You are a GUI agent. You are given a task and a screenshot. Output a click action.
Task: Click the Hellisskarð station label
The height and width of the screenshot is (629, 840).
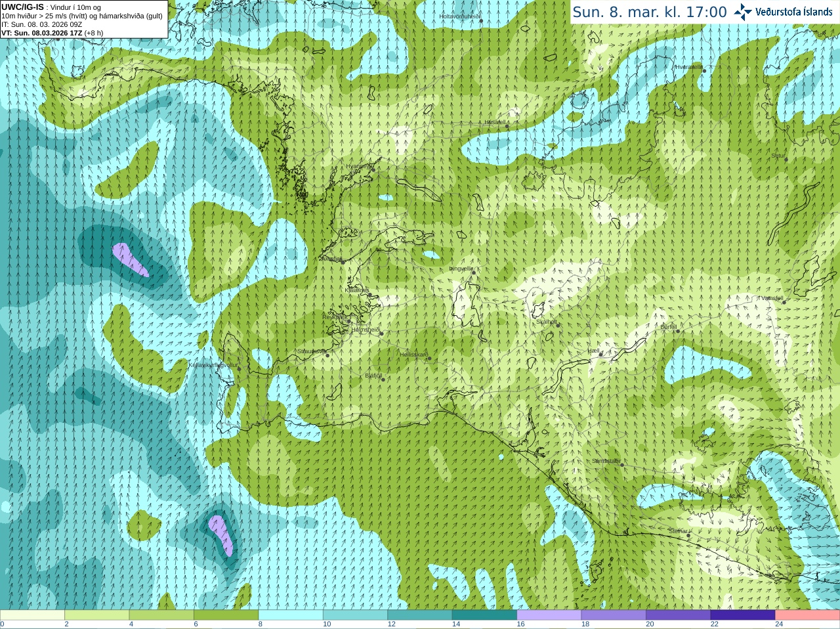[414, 355]
